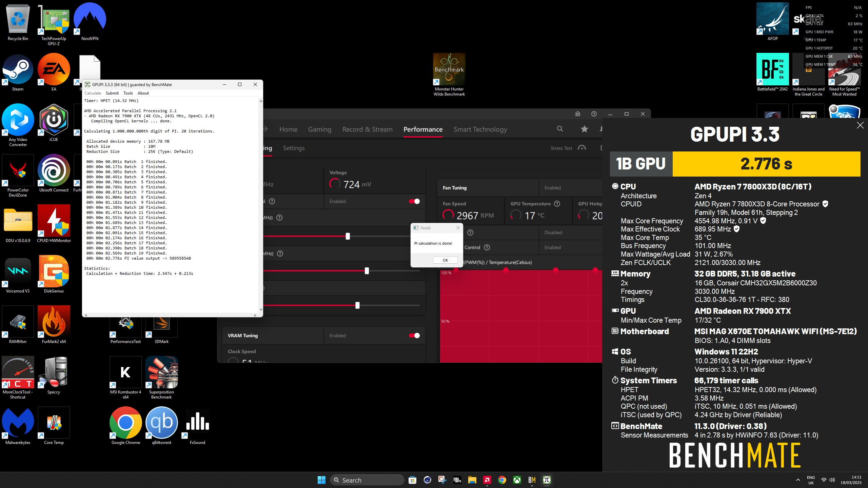The height and width of the screenshot is (488, 868).
Task: Open the clock showing 14:11 19/03/2025
Action: 851,480
